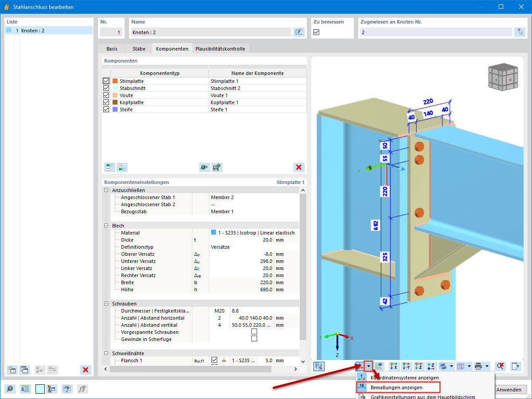532x399 pixels.
Task: Uncheck the Stabschnitt component checkbox
Action: click(106, 88)
